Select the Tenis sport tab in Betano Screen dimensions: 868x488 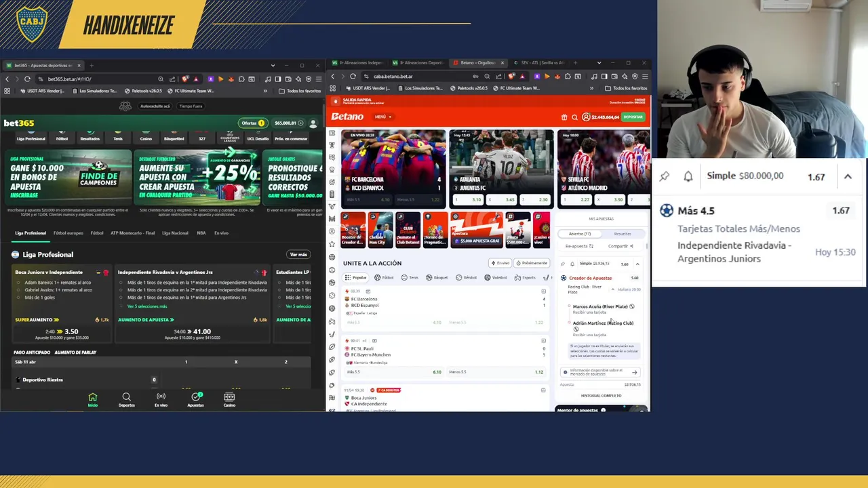click(410, 277)
